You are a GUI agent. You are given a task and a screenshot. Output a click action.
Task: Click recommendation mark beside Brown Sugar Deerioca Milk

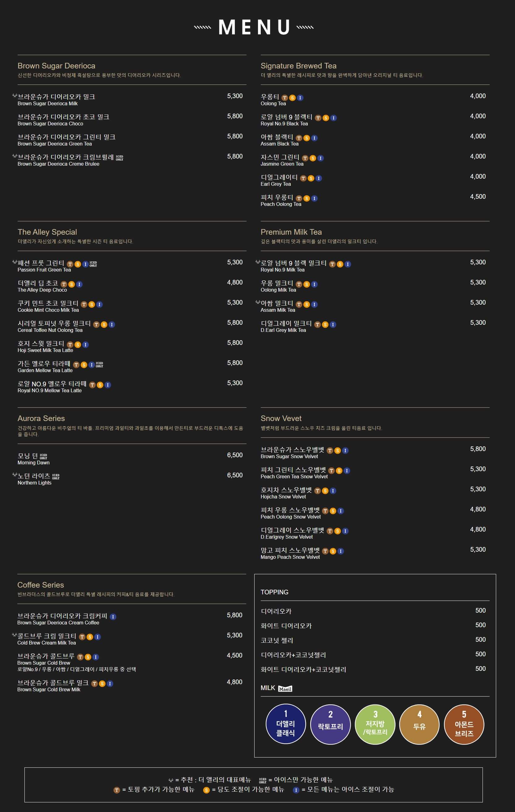15,96
